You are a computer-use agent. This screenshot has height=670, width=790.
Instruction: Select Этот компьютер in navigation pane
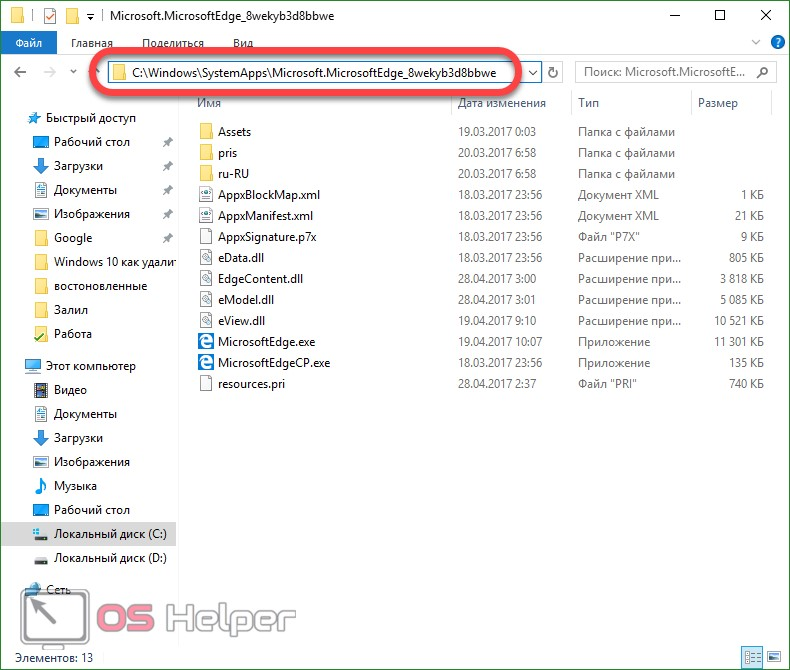[x=91, y=366]
